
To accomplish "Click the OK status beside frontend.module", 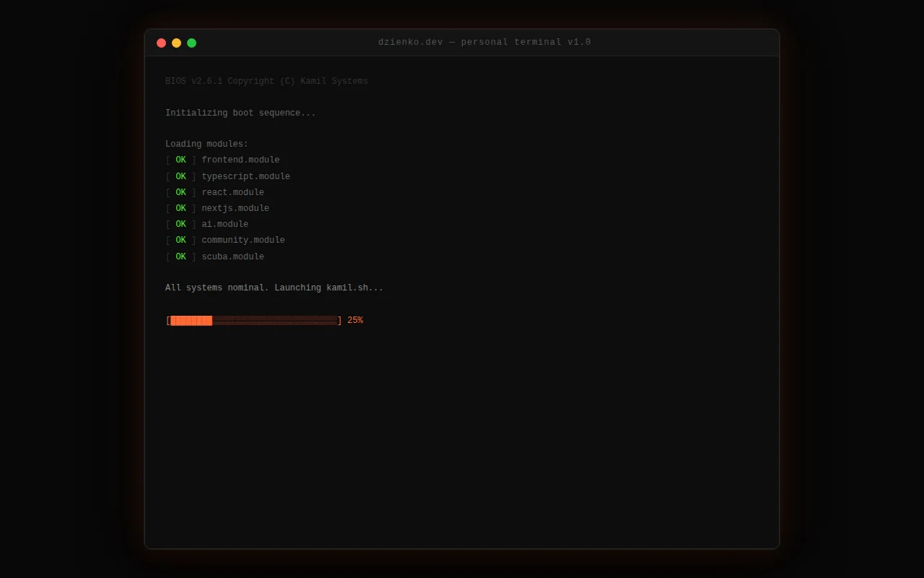I will [x=180, y=160].
